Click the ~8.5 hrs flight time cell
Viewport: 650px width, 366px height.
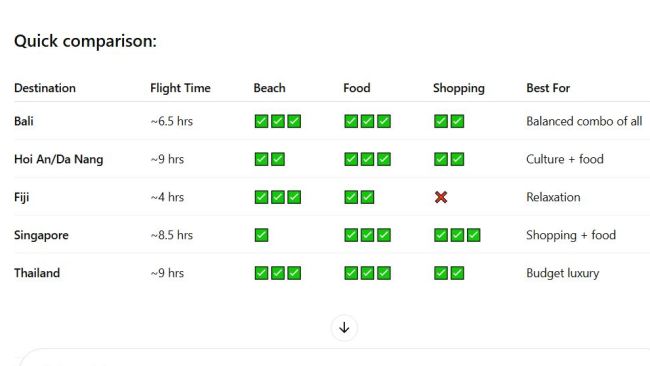[x=172, y=235]
